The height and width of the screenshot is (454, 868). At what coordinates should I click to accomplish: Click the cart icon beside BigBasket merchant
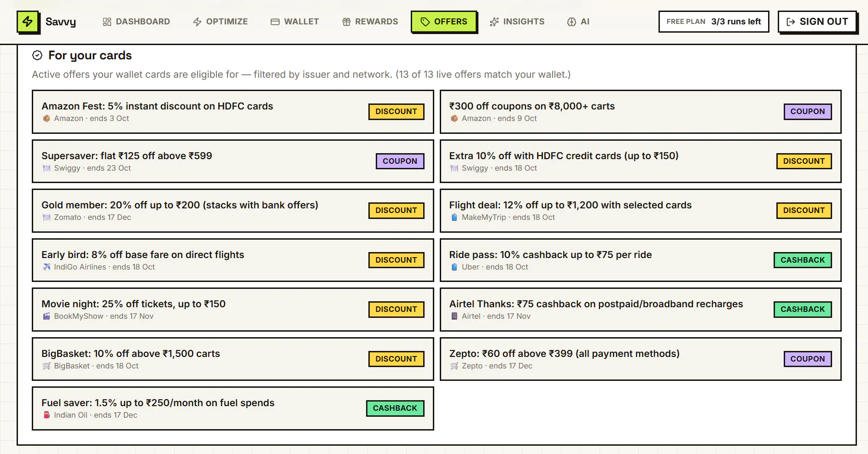[47, 366]
